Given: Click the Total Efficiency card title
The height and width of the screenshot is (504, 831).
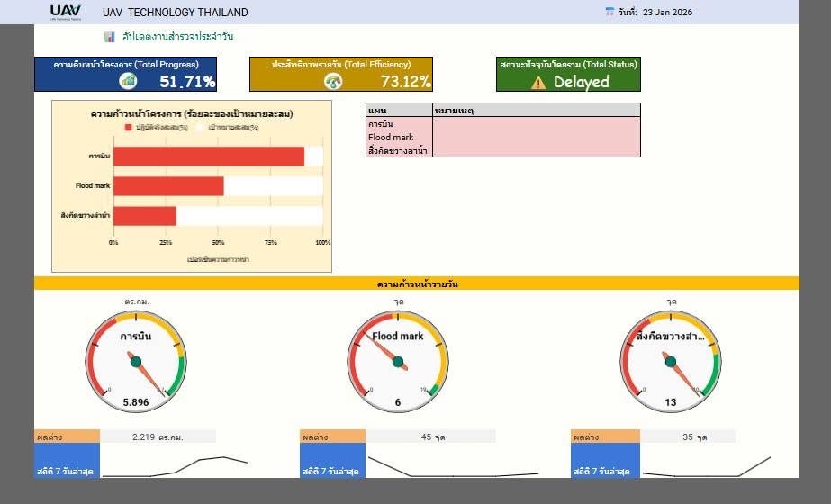Looking at the screenshot, I should tap(341, 64).
